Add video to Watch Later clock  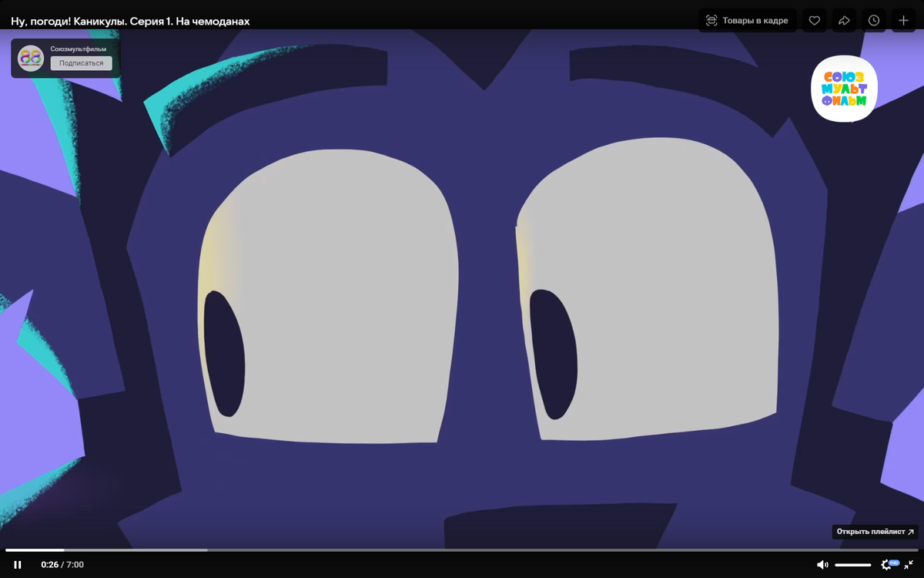click(874, 21)
